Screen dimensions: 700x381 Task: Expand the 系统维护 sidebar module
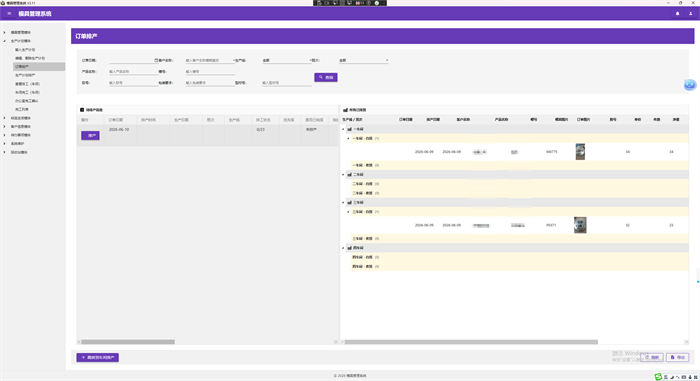click(4, 143)
